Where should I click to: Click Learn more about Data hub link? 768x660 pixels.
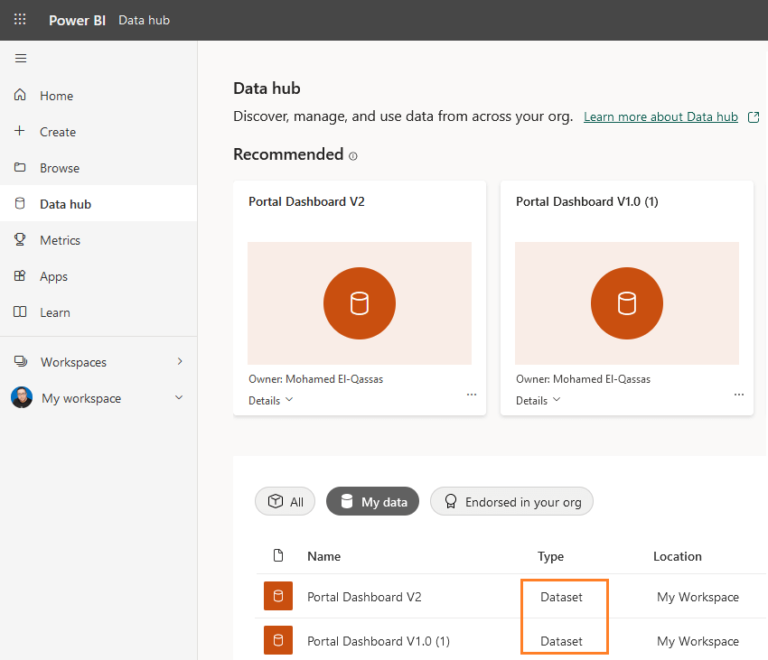click(661, 117)
